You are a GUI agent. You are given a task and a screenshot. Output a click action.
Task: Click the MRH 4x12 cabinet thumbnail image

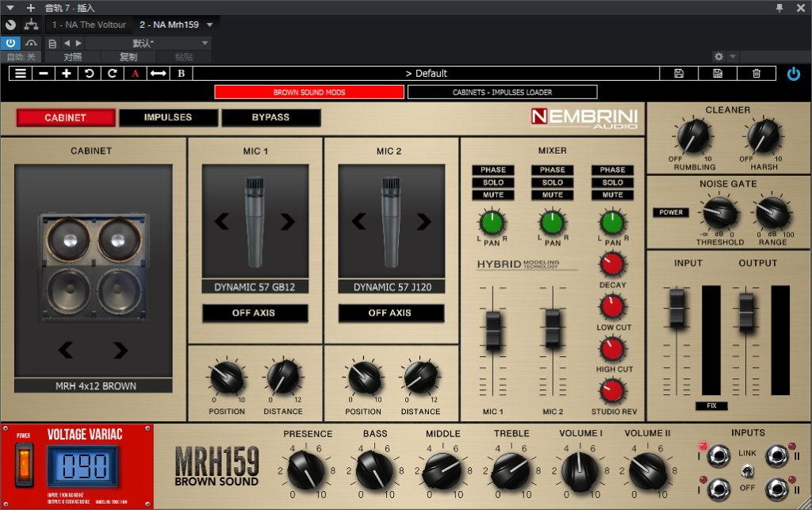pyautogui.click(x=94, y=267)
